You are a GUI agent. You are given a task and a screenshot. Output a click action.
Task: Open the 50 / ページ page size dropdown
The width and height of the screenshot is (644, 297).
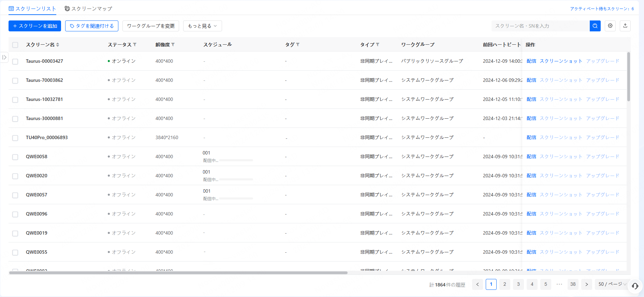point(612,284)
